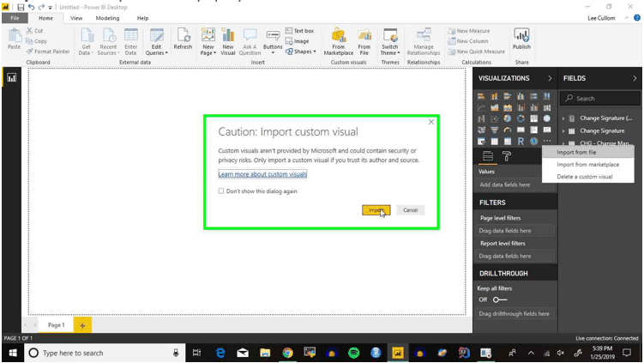Expand the Change Signature table
Viewport: 644px width, 363px height.
(x=563, y=131)
